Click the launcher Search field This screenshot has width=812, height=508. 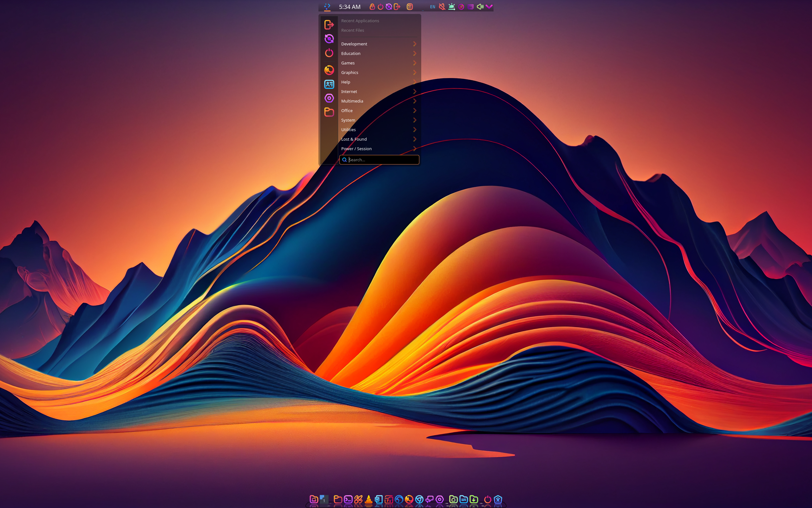click(379, 160)
